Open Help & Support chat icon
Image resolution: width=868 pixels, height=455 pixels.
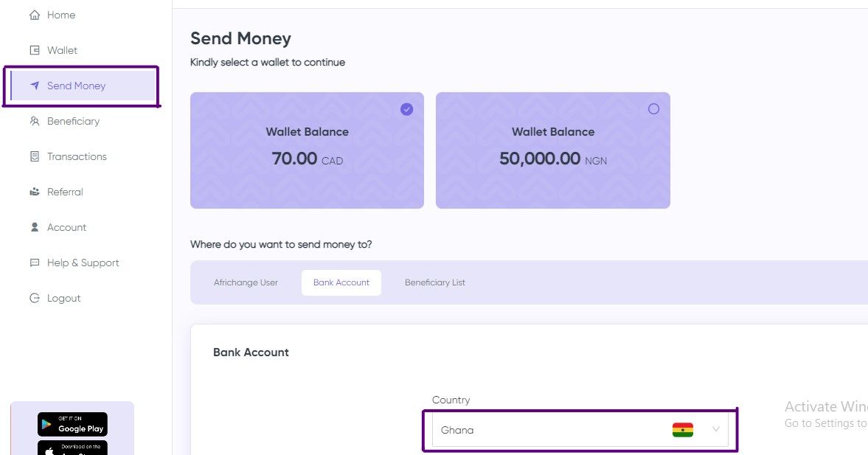point(35,263)
